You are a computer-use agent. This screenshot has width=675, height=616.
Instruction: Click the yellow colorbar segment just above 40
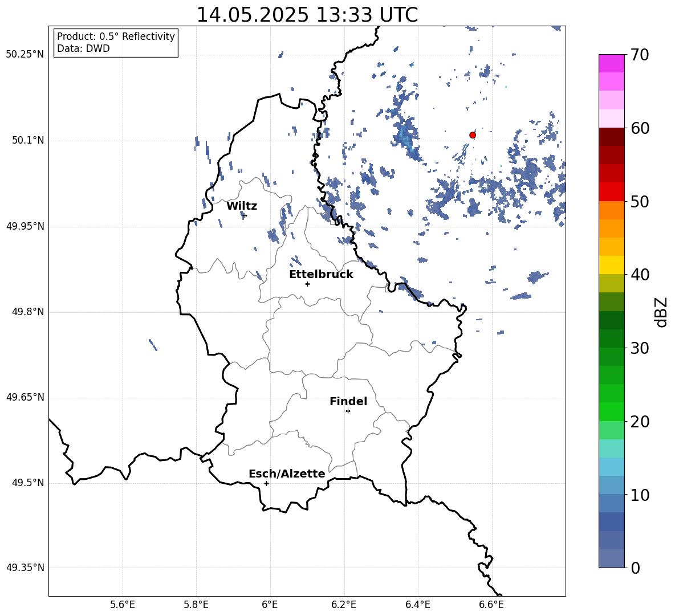coord(611,265)
